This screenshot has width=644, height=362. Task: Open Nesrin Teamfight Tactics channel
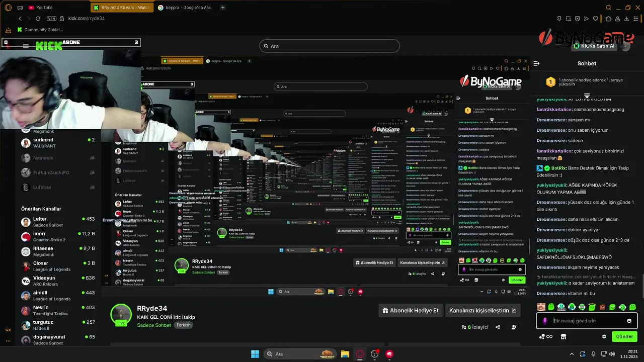[x=58, y=310]
